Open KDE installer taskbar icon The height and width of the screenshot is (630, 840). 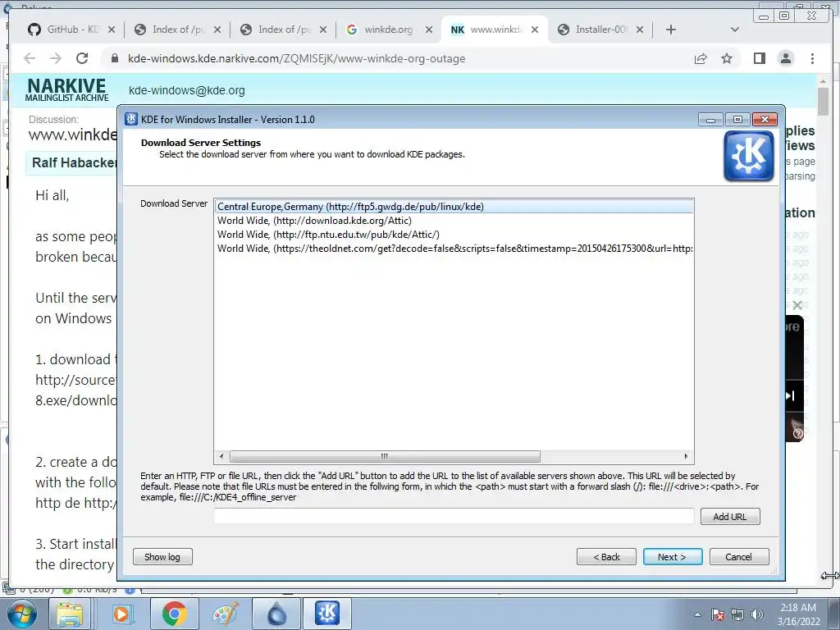pyautogui.click(x=327, y=614)
